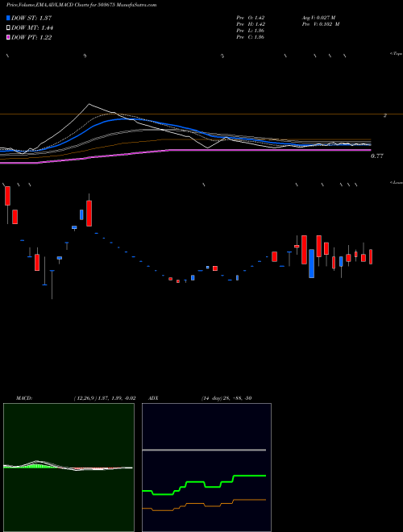Click the 'Pre H: 1.42' high value
Screen dimensions: 403x532
251,24
